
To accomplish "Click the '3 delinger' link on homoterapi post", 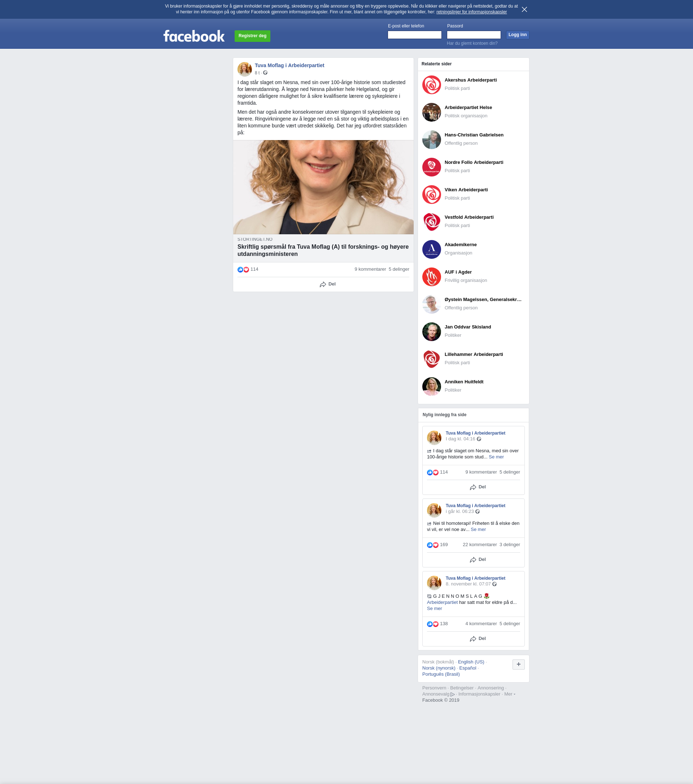I will coord(510,545).
